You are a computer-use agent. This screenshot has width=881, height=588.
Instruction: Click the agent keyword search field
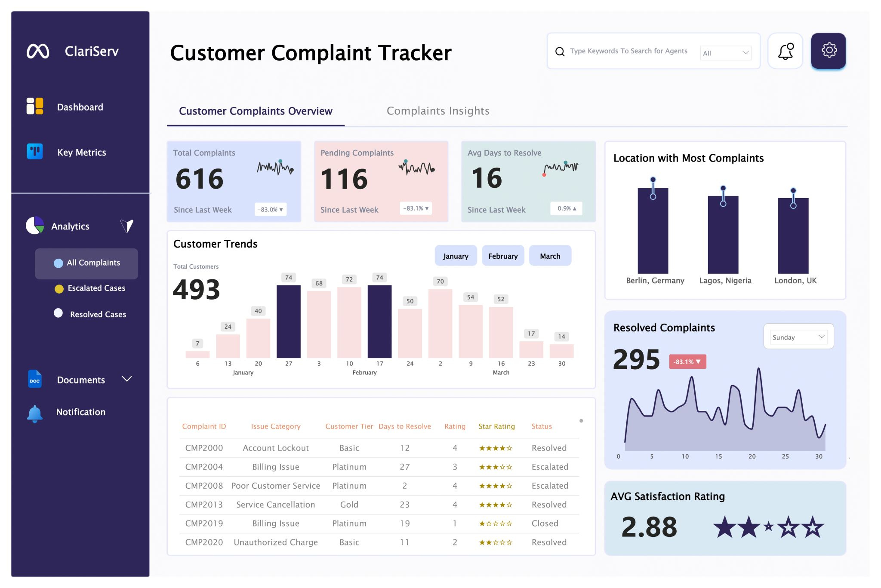(x=628, y=51)
